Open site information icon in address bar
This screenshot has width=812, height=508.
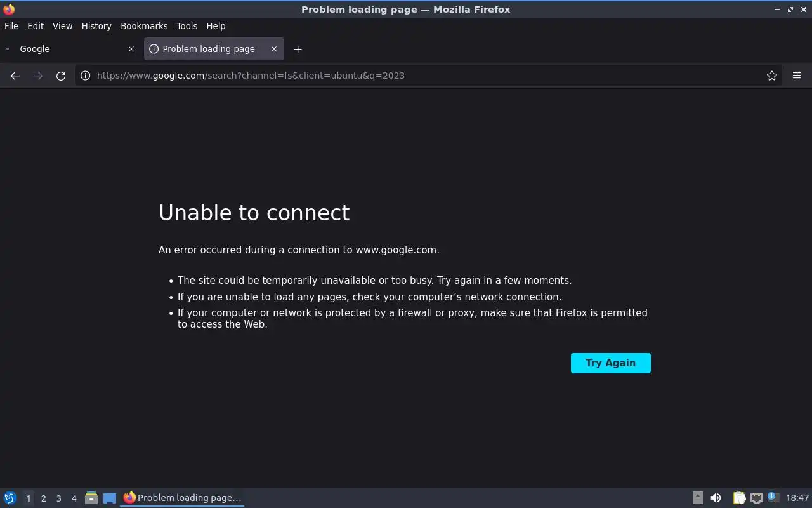(85, 76)
